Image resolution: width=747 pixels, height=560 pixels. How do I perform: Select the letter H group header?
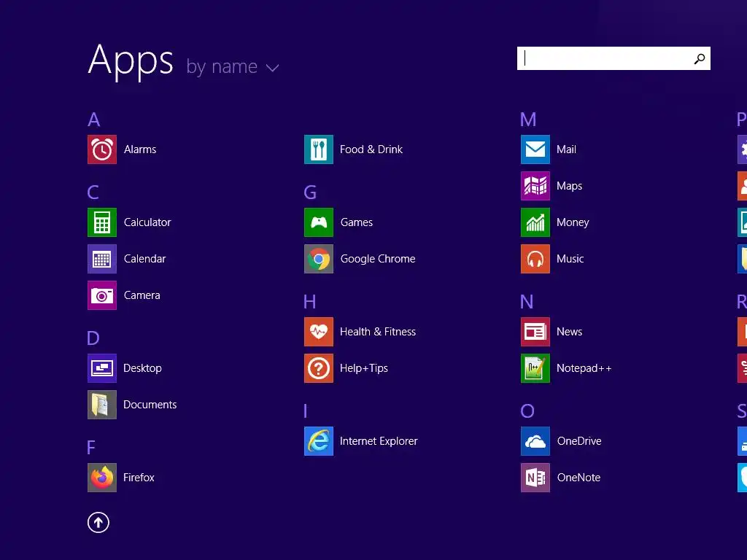[309, 302]
